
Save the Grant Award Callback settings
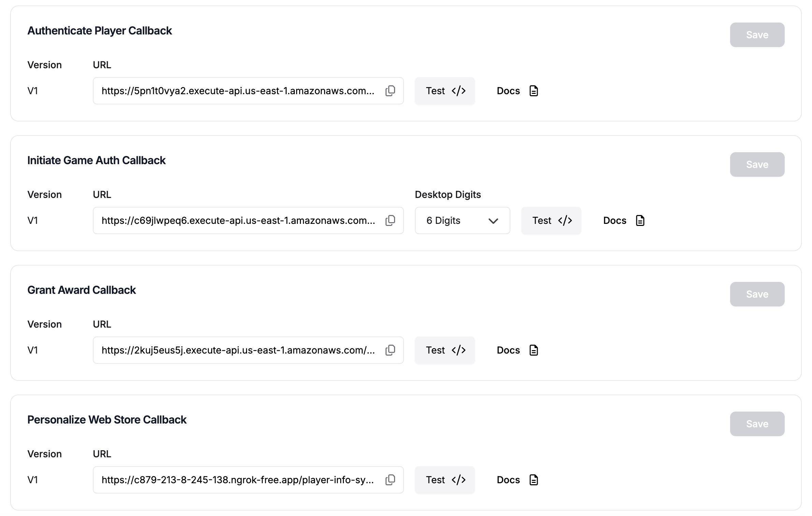(757, 294)
